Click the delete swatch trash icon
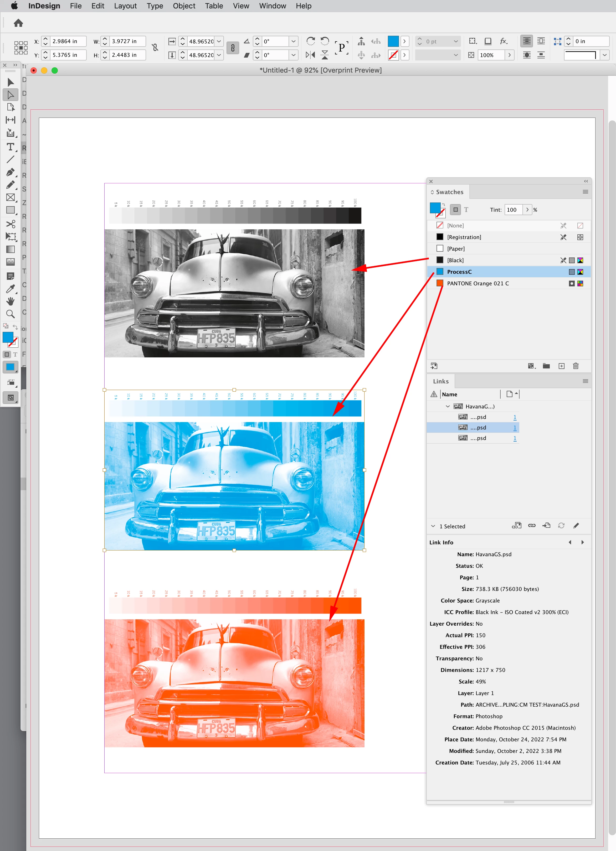This screenshot has height=851, width=616. click(x=576, y=366)
